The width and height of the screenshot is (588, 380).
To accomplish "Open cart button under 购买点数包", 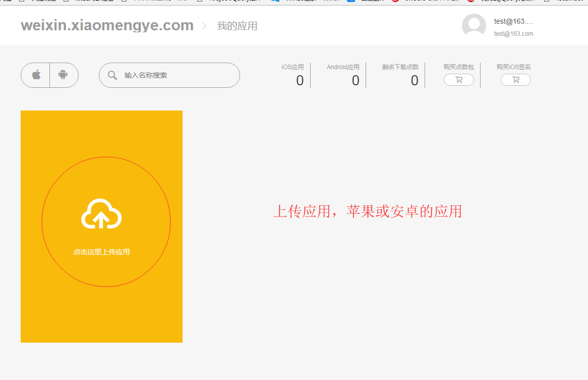I will (x=458, y=80).
